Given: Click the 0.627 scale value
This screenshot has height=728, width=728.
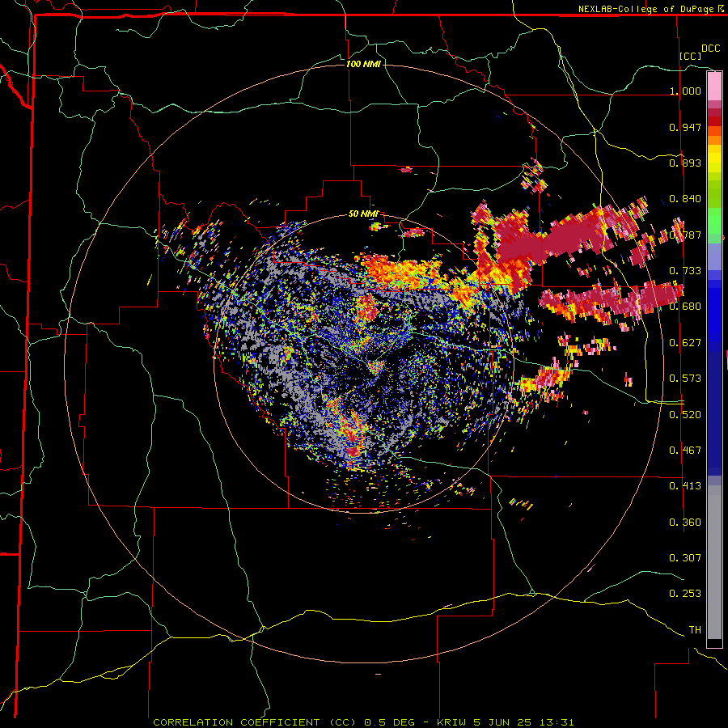Looking at the screenshot, I should click(685, 343).
